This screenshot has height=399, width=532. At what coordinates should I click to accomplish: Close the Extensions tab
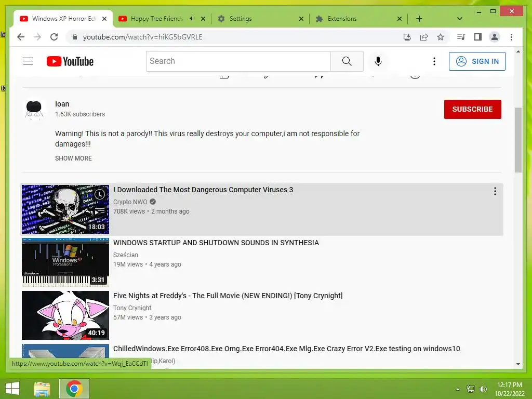coord(400,19)
